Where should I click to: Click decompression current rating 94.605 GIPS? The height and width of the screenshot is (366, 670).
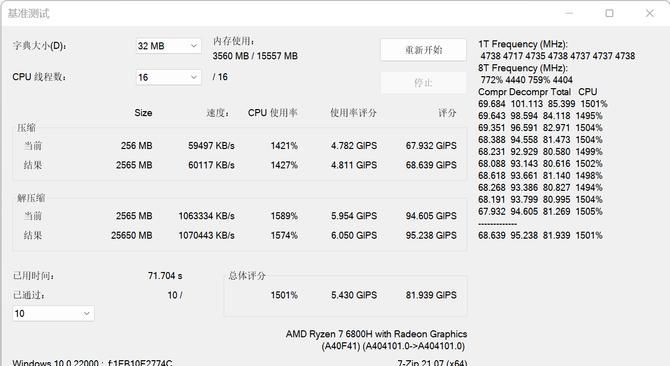tap(431, 216)
